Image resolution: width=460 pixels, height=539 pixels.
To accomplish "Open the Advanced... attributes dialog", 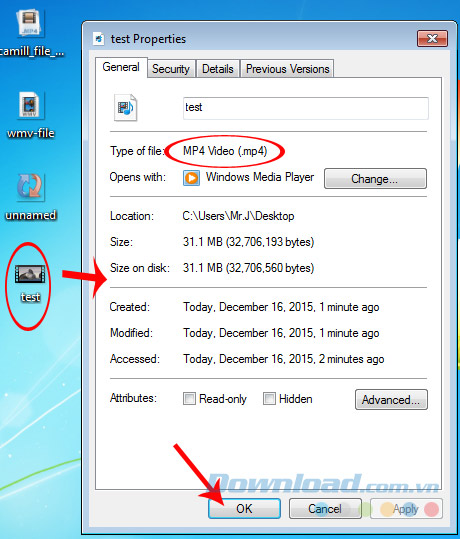I will point(391,399).
